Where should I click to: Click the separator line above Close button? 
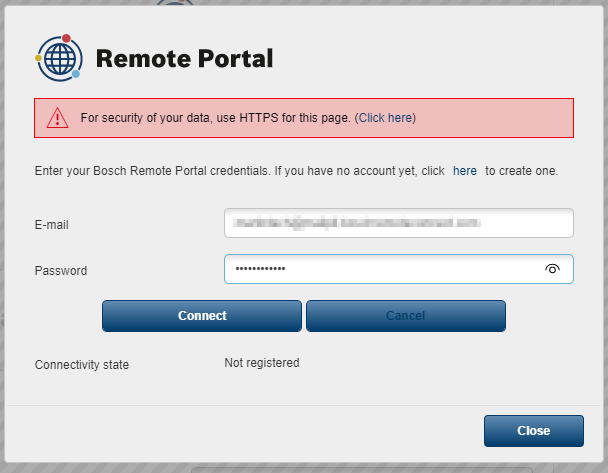click(x=304, y=406)
